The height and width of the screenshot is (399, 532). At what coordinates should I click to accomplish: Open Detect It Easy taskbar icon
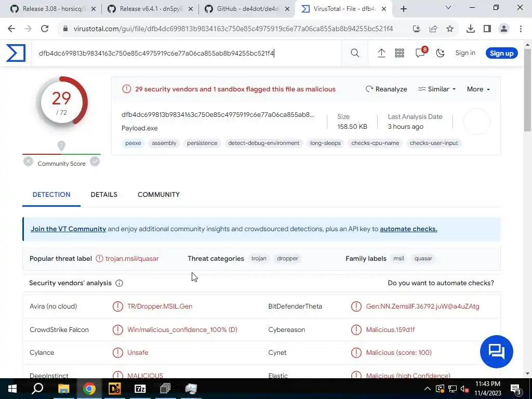click(x=115, y=389)
